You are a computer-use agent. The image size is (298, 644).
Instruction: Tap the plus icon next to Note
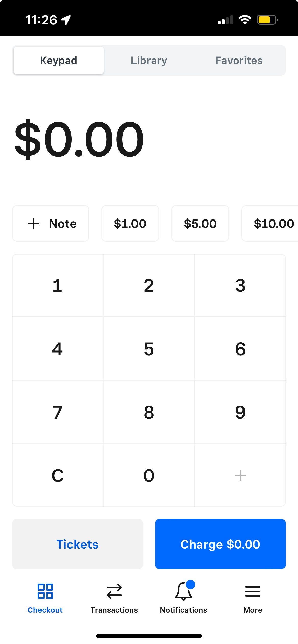pyautogui.click(x=34, y=223)
